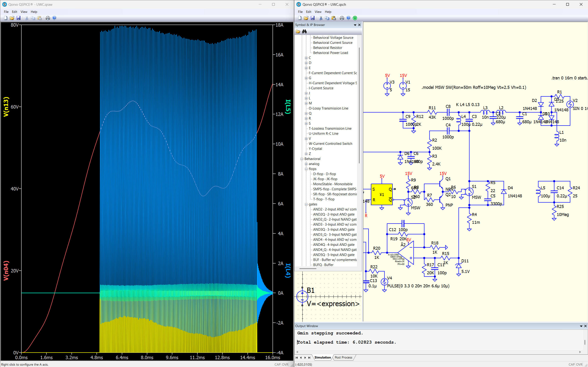Click the Print icon in the waveform window toolbar

(48, 18)
